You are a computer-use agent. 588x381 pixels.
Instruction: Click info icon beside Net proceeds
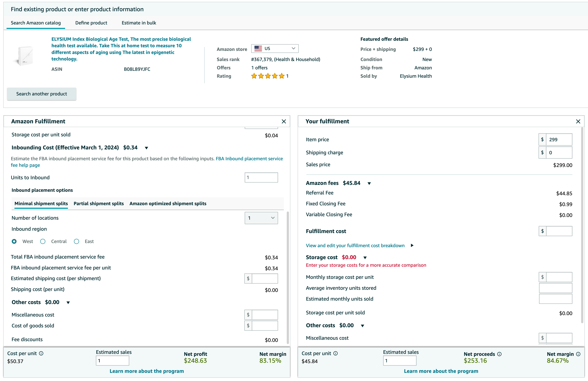499,354
